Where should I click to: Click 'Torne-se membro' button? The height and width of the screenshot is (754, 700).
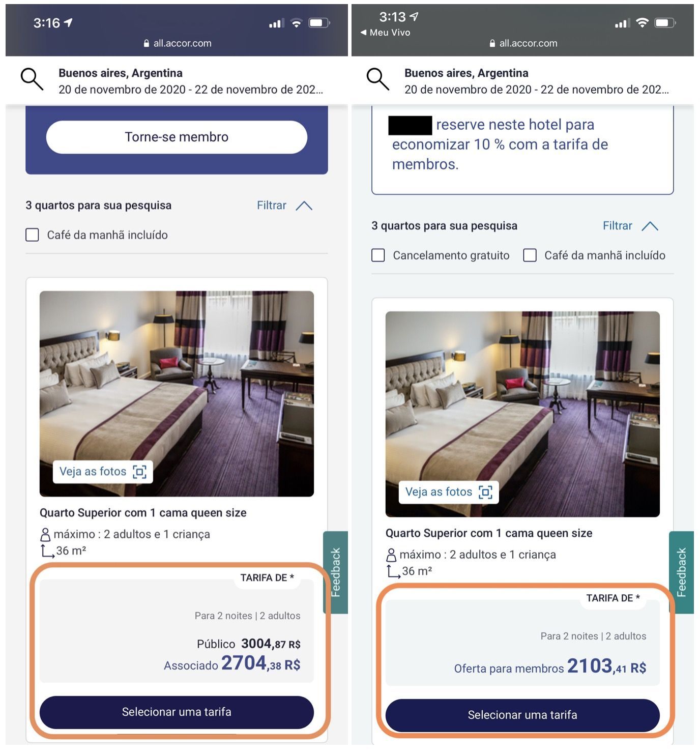[x=177, y=137]
